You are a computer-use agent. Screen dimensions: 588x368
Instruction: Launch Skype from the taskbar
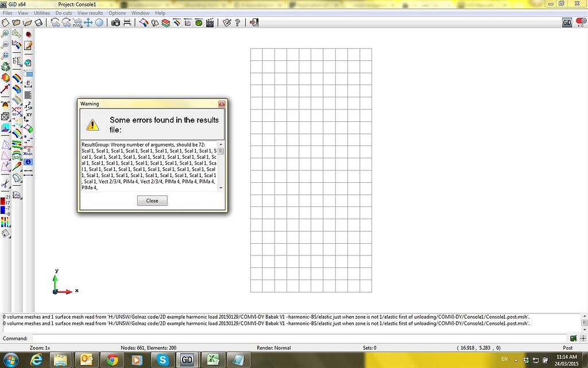point(162,359)
